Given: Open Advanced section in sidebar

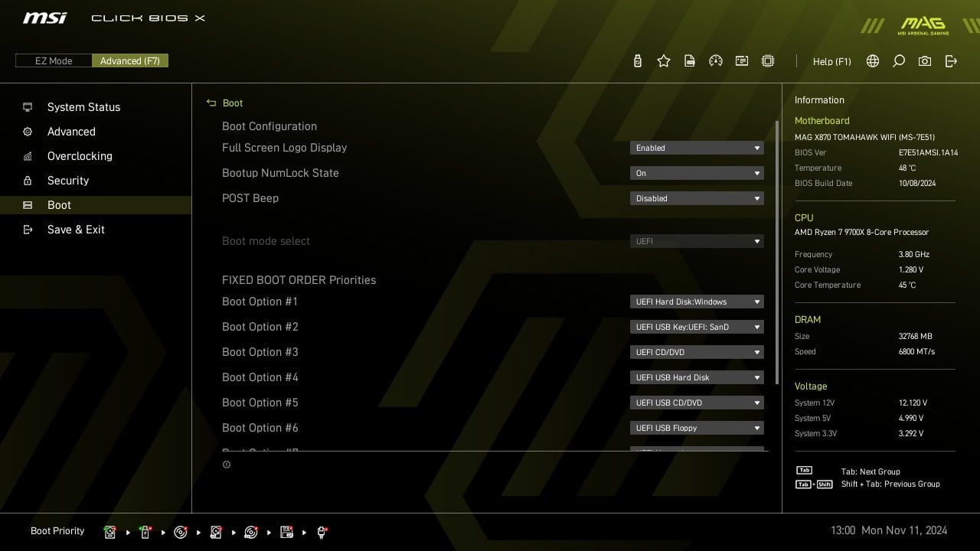Looking at the screenshot, I should click(96, 132).
